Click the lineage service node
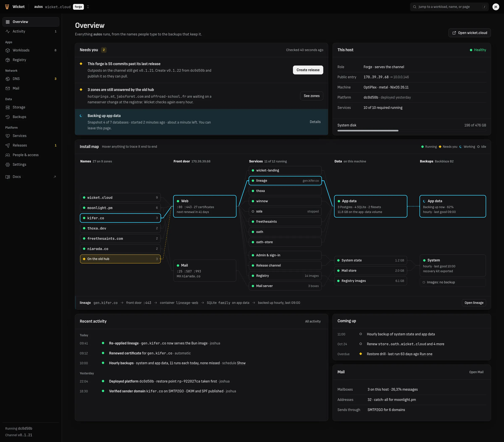504x442 pixels. coord(285,181)
